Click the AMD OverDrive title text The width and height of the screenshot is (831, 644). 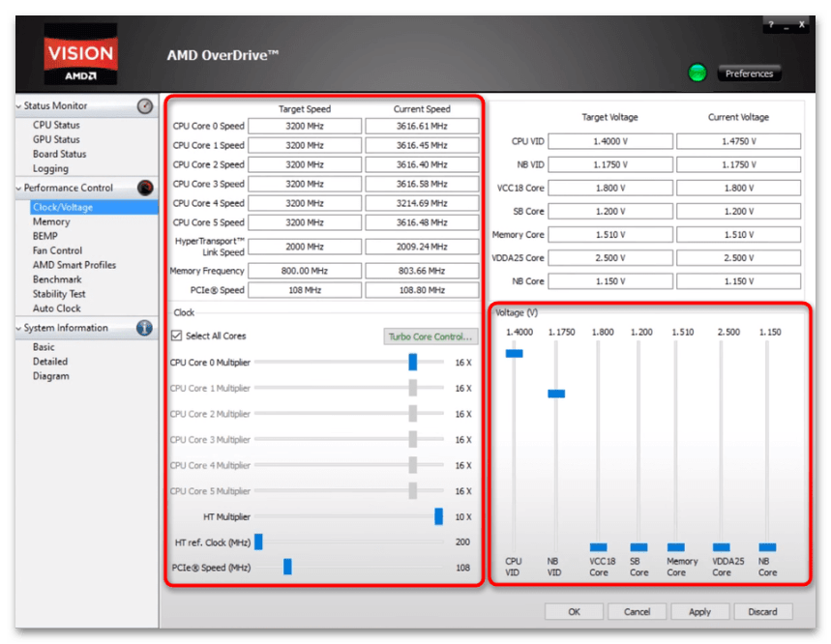coord(223,55)
